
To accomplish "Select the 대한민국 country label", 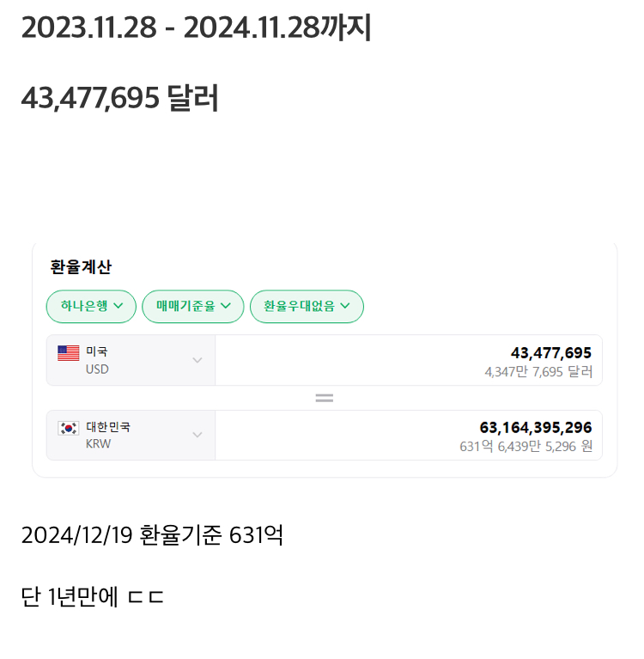I will tap(108, 427).
